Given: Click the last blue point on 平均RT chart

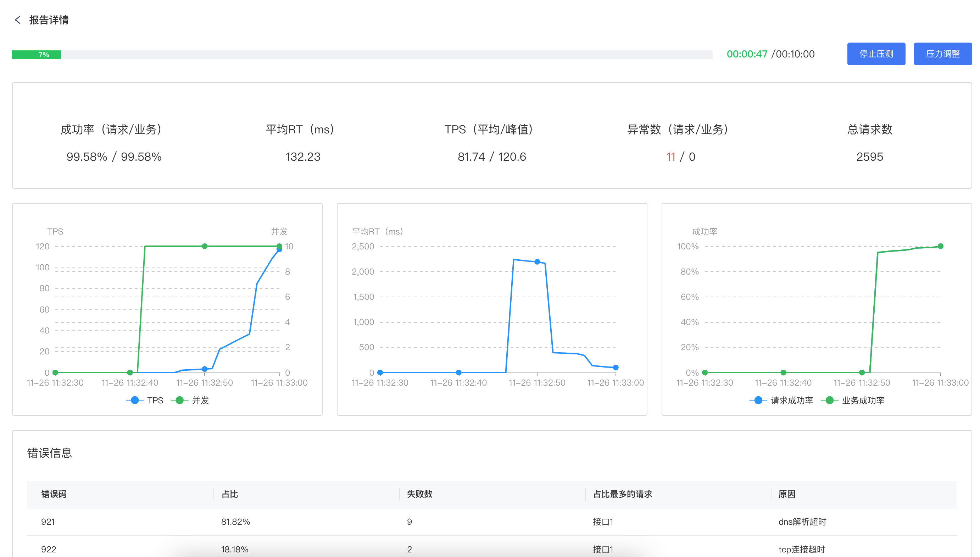Looking at the screenshot, I should pos(616,368).
